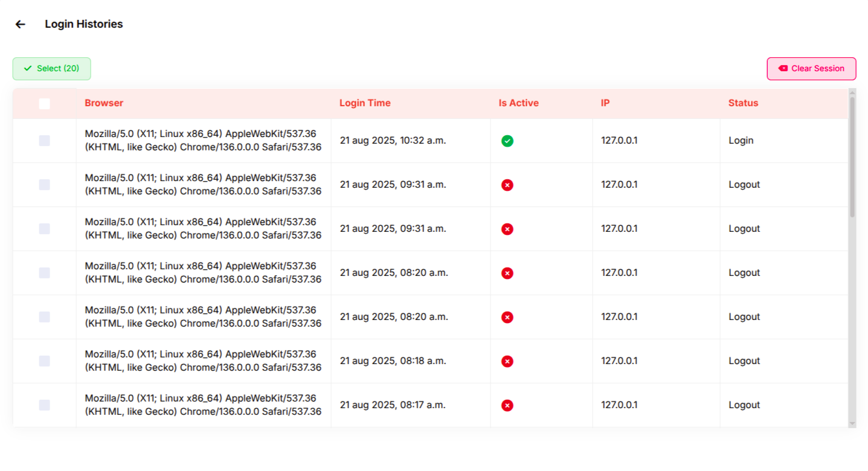Image resolution: width=868 pixels, height=471 pixels.
Task: Go back using the left arrow icon
Action: coord(21,24)
